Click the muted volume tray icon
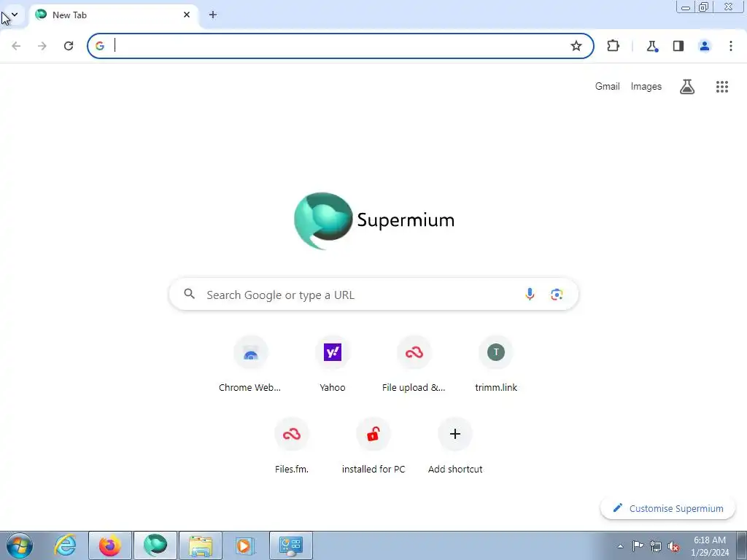The image size is (747, 560). [x=673, y=546]
